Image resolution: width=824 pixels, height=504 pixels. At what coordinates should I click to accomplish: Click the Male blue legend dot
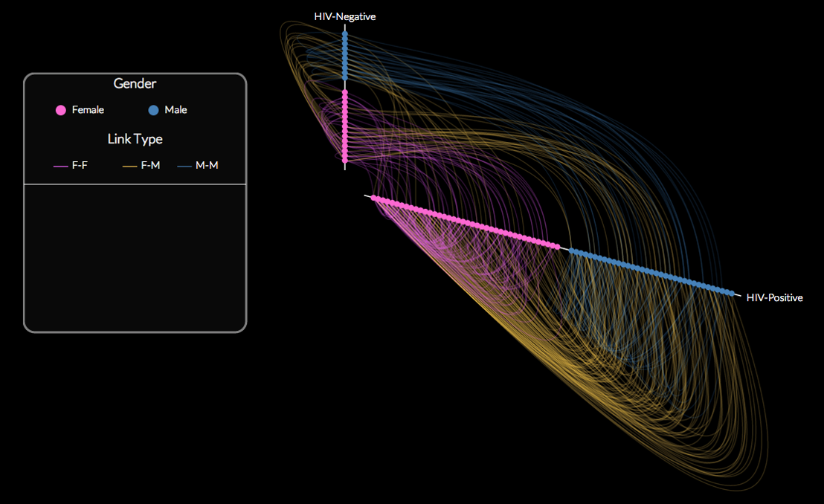point(153,110)
